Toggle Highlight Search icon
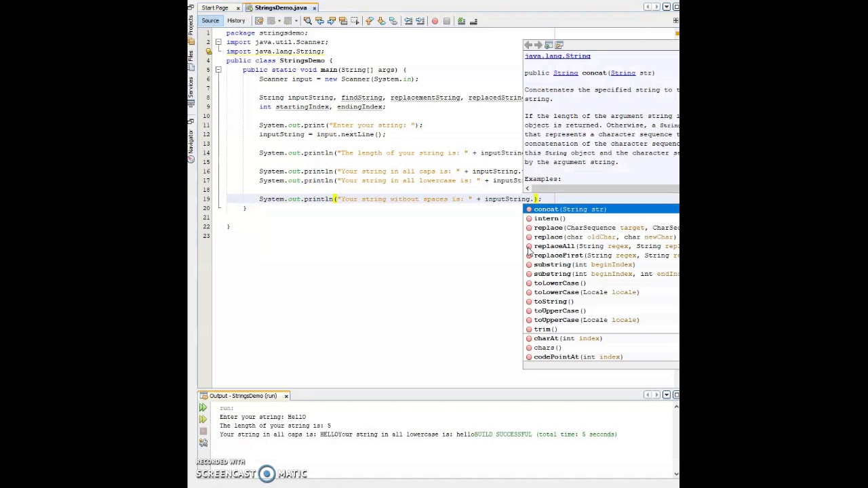This screenshot has height=488, width=868. click(x=343, y=21)
